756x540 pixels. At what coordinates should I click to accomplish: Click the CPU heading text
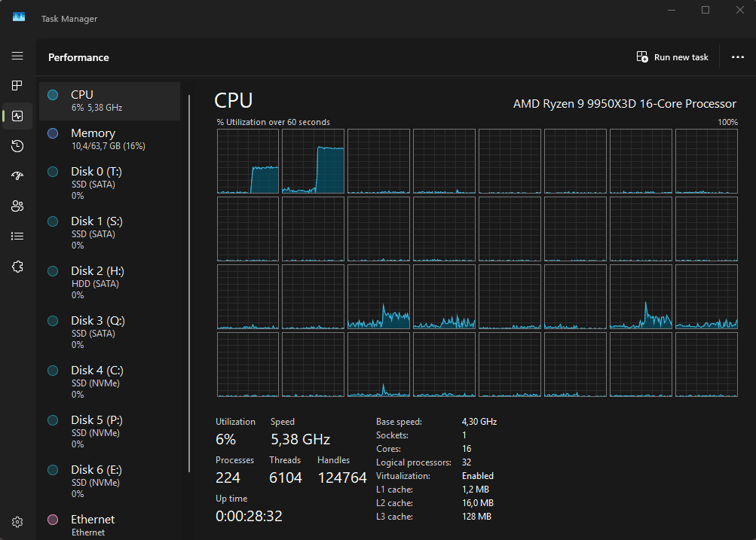click(x=234, y=100)
